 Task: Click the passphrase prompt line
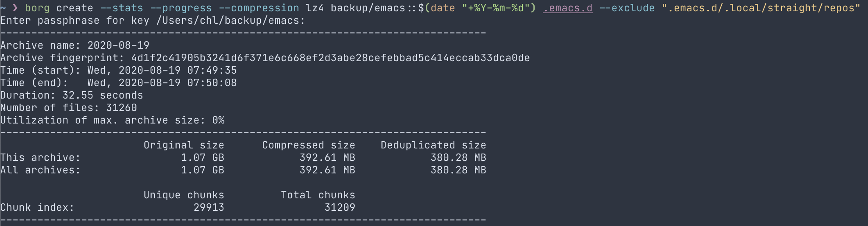[152, 21]
